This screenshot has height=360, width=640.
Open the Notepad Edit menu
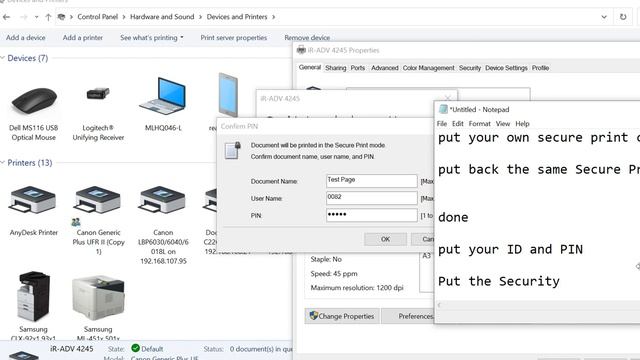458,123
